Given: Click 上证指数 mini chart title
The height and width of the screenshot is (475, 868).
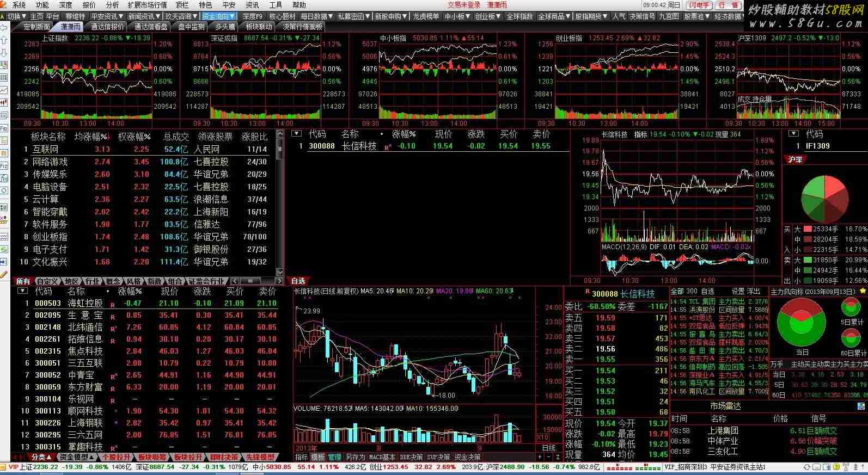Looking at the screenshot, I should (54, 38).
